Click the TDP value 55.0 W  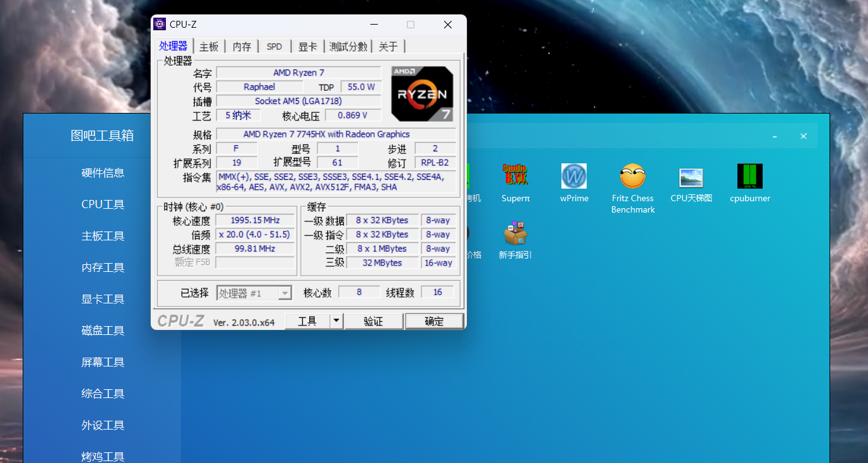[x=361, y=86]
